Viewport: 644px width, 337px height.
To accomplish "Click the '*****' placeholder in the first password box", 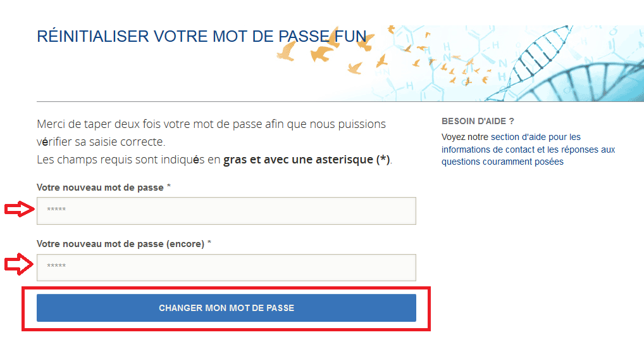I will point(56,209).
